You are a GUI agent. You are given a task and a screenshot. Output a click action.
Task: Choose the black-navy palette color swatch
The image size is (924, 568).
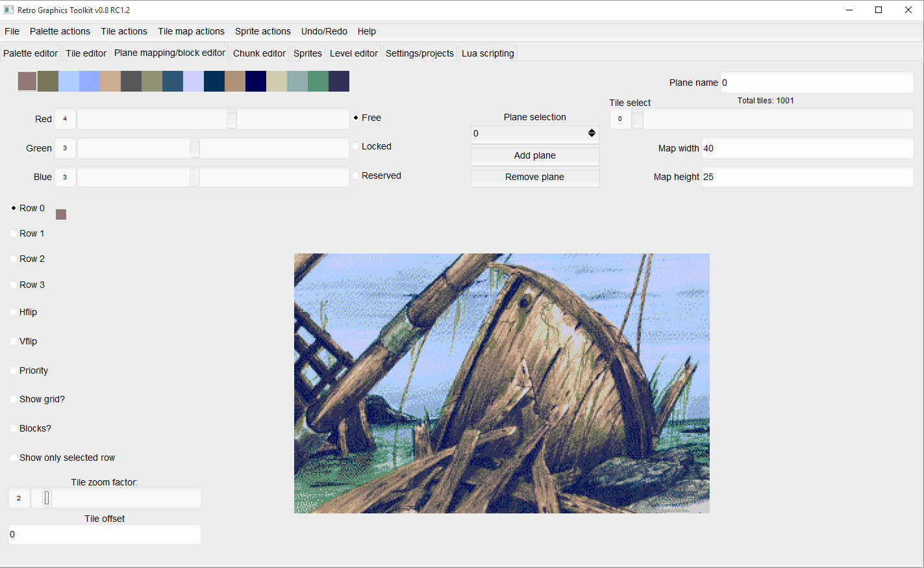click(256, 81)
